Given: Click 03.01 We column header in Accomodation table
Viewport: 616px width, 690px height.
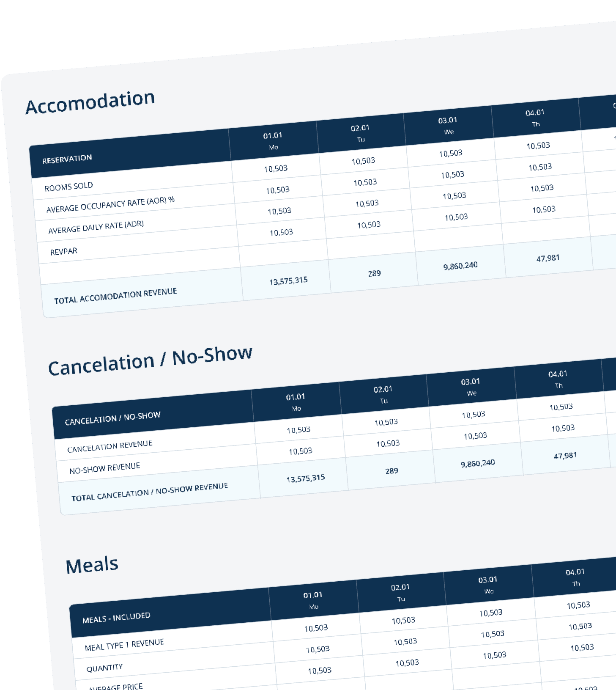Looking at the screenshot, I should point(448,126).
